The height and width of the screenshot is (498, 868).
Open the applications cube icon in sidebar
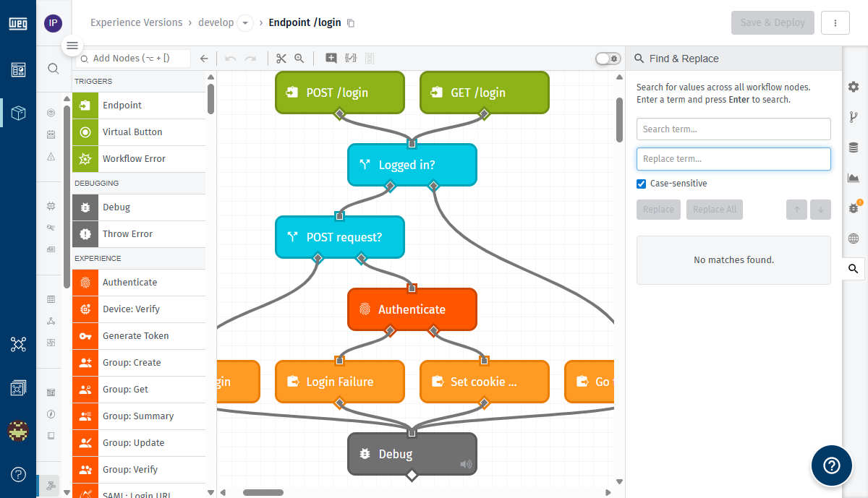click(18, 113)
